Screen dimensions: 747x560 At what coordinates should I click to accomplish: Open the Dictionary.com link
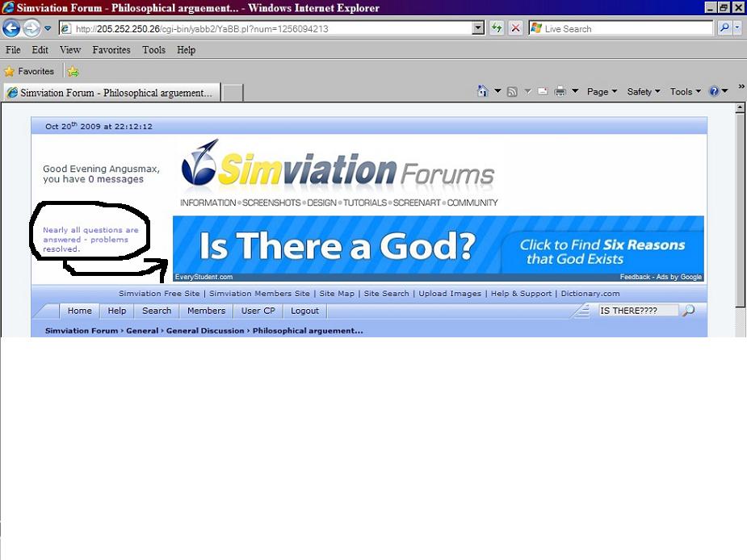[590, 294]
